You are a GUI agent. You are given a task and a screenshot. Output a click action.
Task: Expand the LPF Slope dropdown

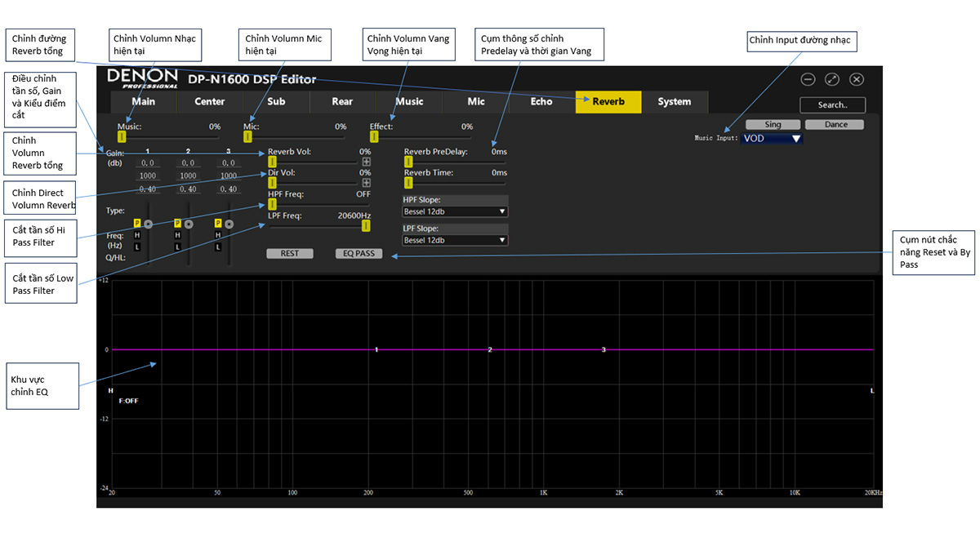455,240
